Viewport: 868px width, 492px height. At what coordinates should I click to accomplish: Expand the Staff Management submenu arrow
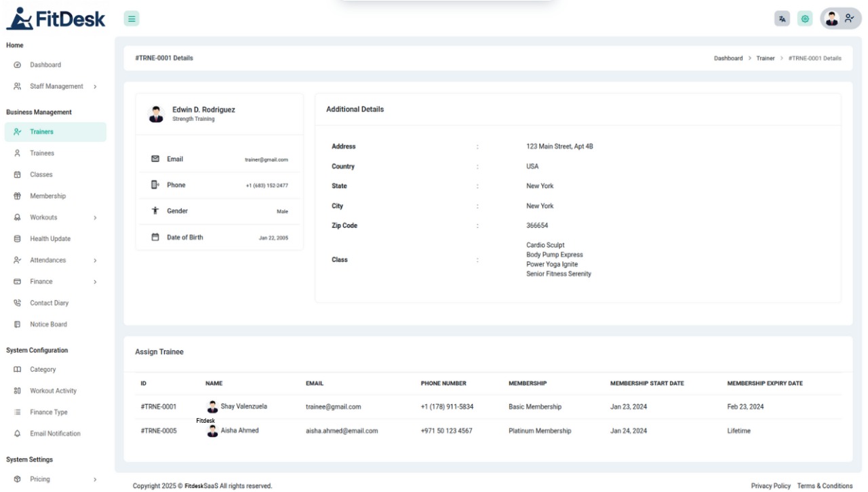[x=95, y=87]
